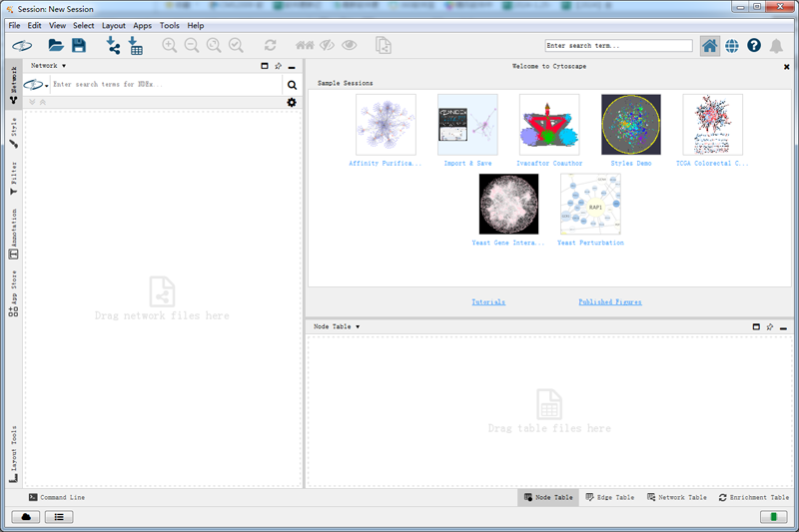Viewport: 799px width, 532px height.
Task: Import table from file icon
Action: (x=136, y=45)
